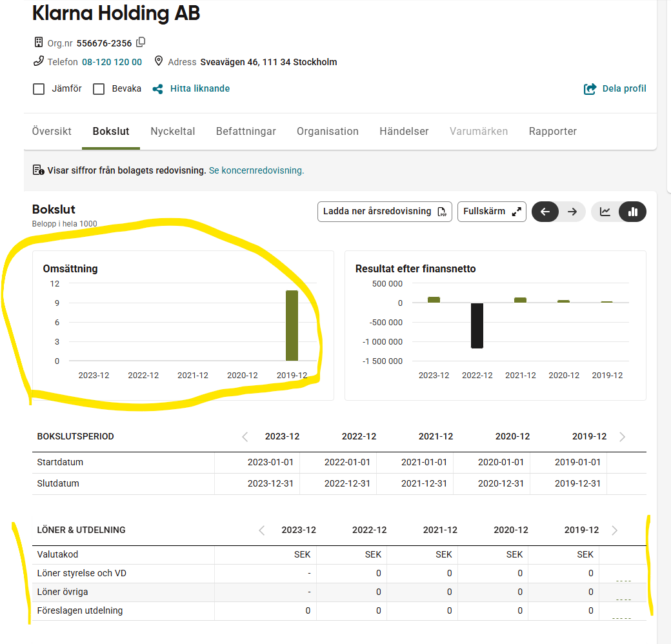
Task: Go to the Befattningar tab
Action: 246,132
